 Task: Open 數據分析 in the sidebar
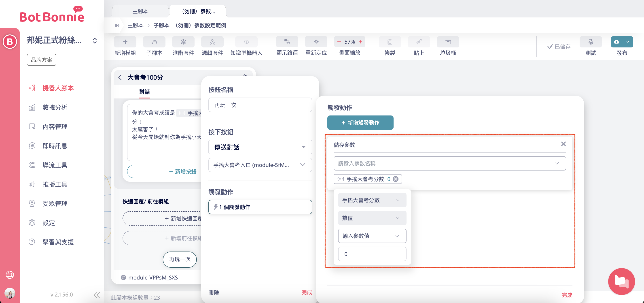55,107
